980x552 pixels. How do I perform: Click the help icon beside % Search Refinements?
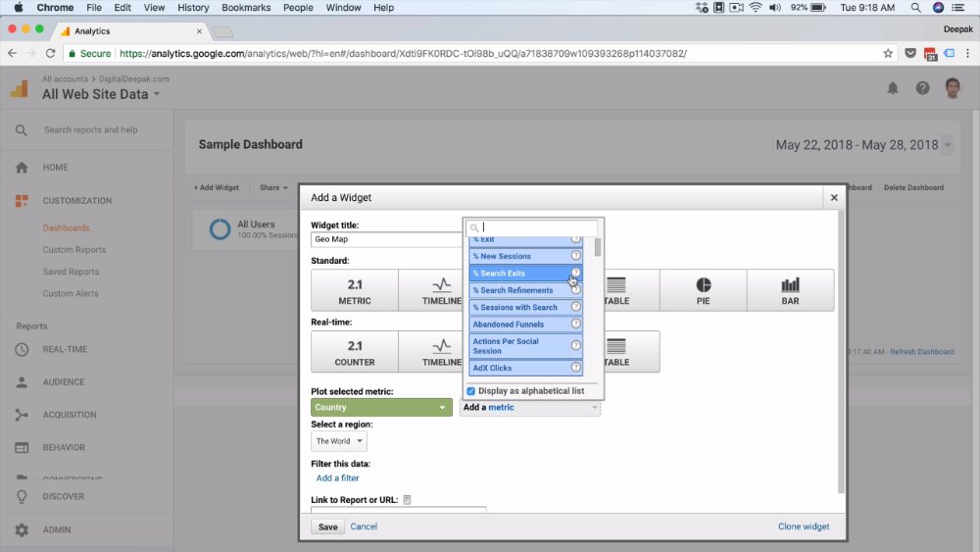coord(575,290)
